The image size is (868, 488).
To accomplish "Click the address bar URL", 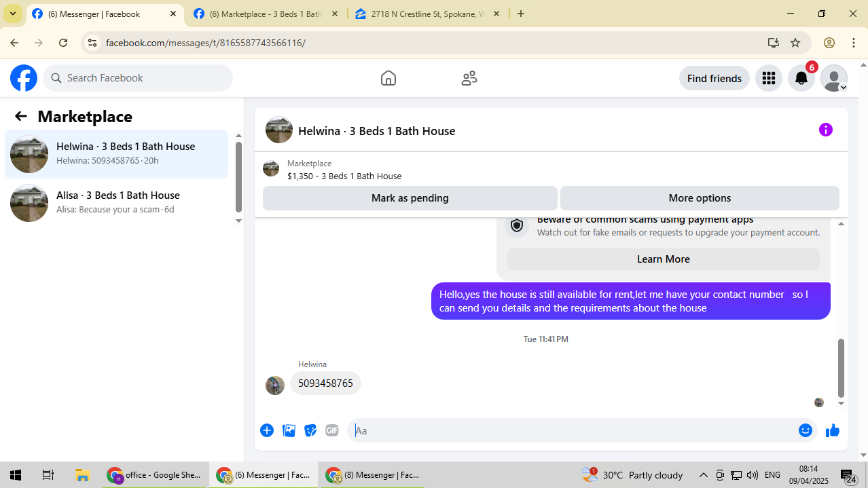I will pyautogui.click(x=206, y=43).
